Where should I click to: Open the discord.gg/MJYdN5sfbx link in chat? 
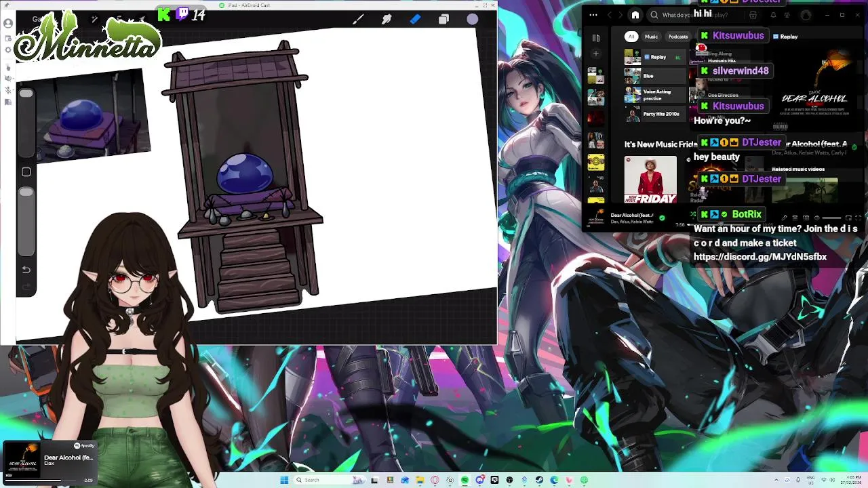click(x=760, y=257)
